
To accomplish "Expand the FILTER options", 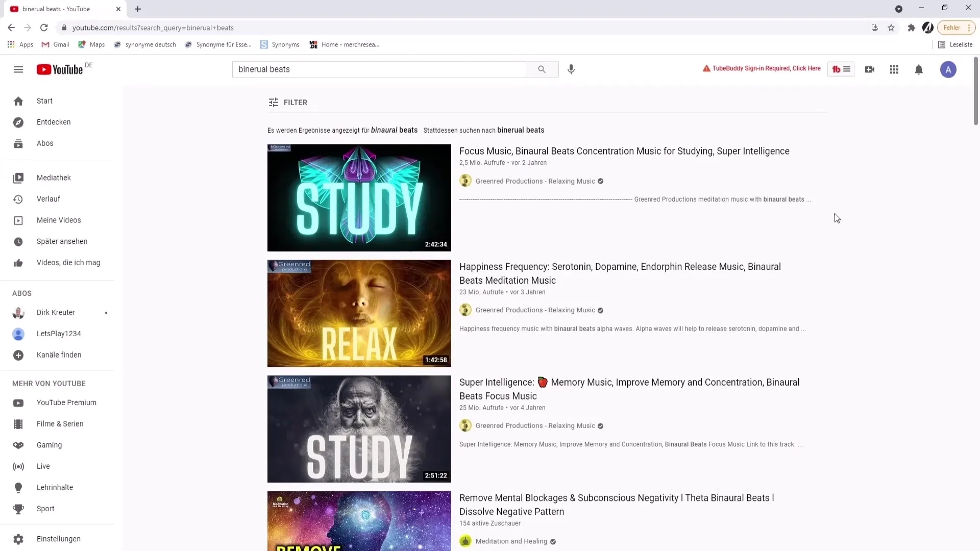I will click(288, 103).
